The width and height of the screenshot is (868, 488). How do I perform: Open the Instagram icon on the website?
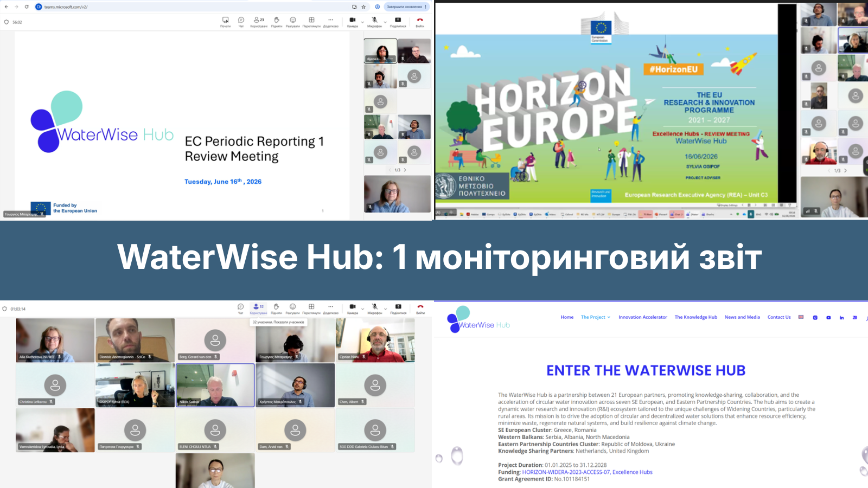(x=815, y=318)
